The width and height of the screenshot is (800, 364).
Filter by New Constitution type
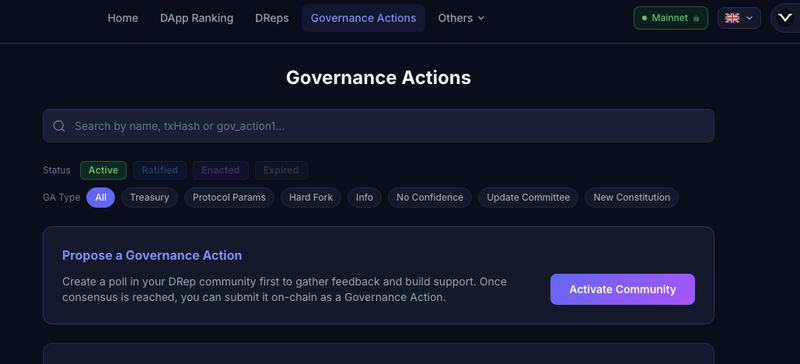pyautogui.click(x=632, y=198)
